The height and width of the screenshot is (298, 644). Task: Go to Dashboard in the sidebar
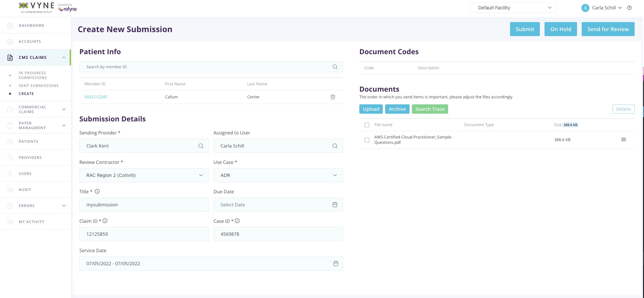tap(31, 25)
